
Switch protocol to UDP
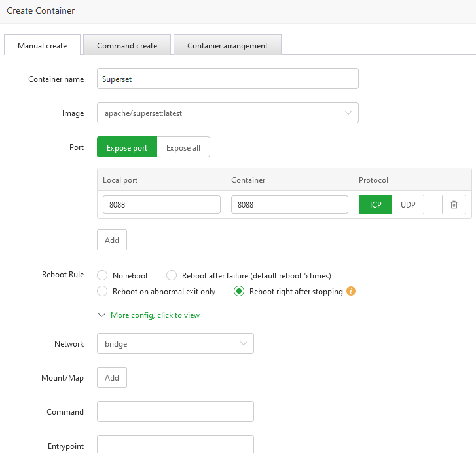coord(408,204)
